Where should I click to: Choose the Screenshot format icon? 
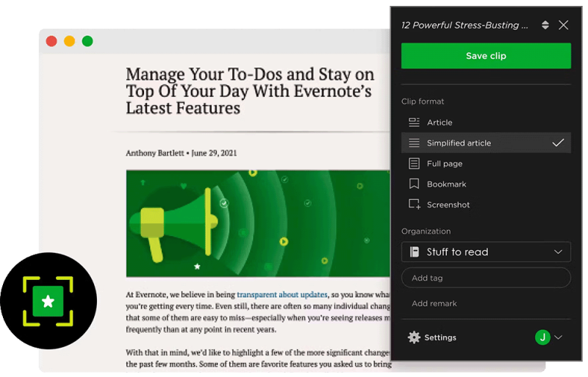click(415, 204)
